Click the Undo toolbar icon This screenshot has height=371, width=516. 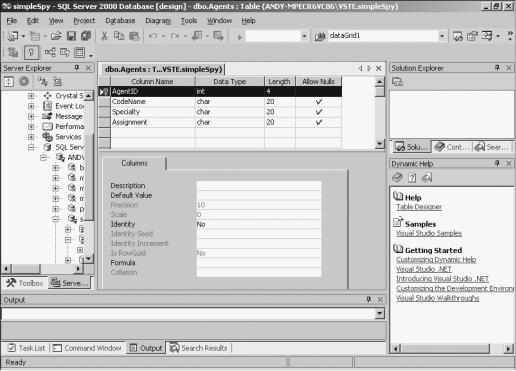[153, 36]
